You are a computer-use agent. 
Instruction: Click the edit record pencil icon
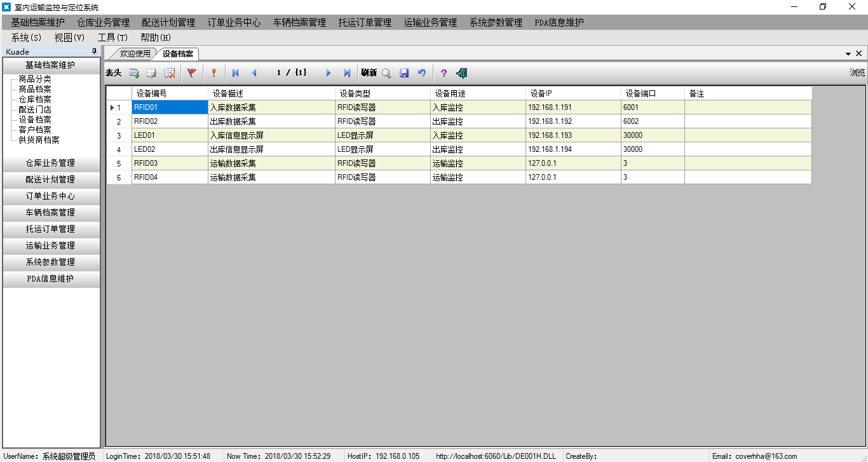tap(152, 73)
